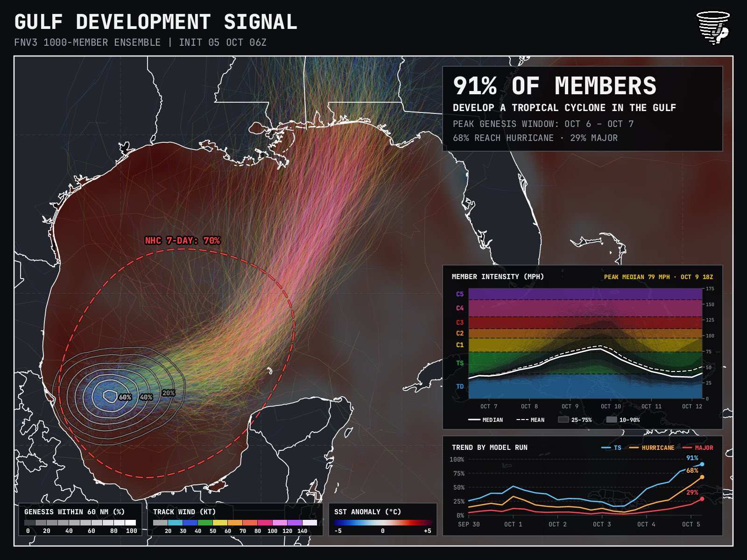Click the MEAN dashed legend entry

click(530, 420)
